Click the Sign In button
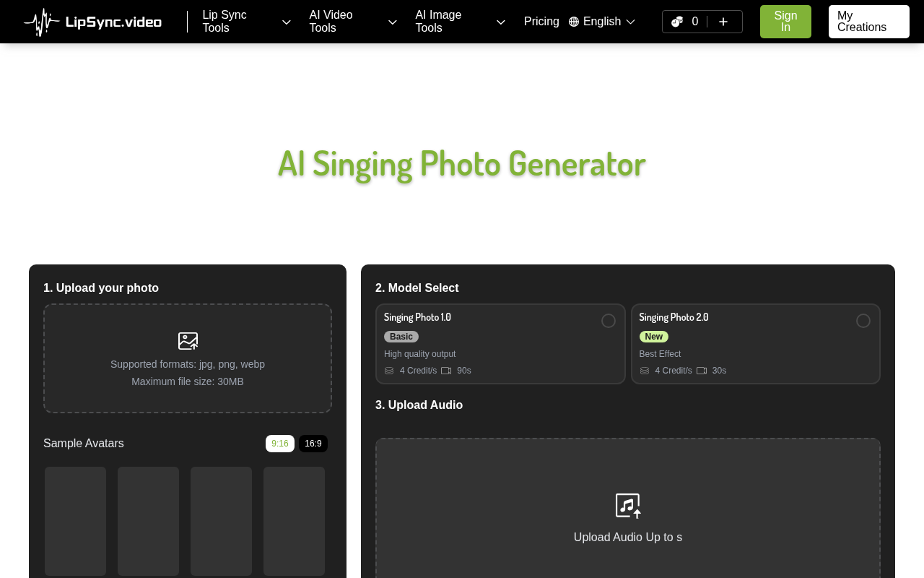The image size is (924, 578). click(x=785, y=22)
